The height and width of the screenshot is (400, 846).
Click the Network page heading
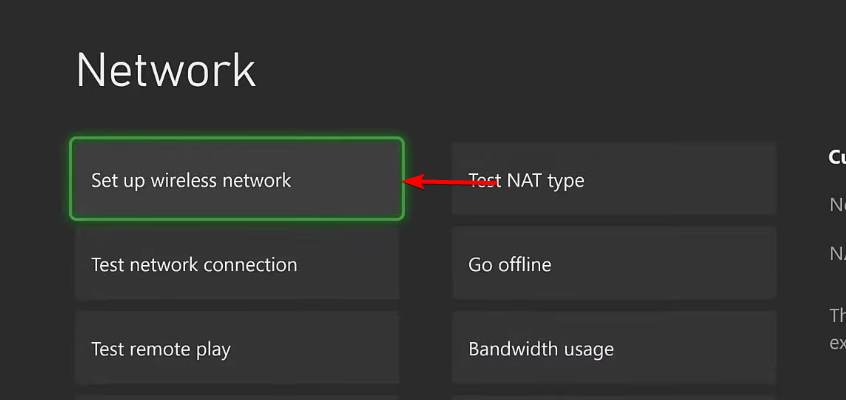(x=166, y=71)
